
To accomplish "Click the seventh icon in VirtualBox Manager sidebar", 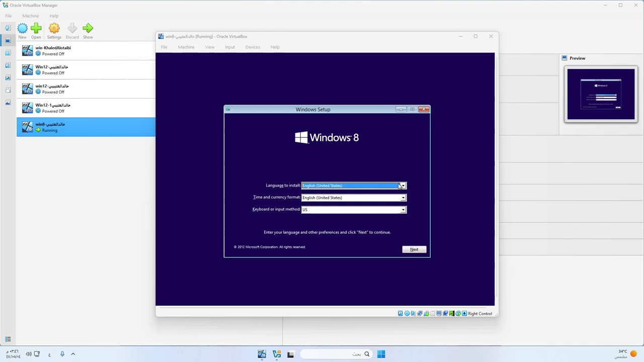I will (x=8, y=103).
